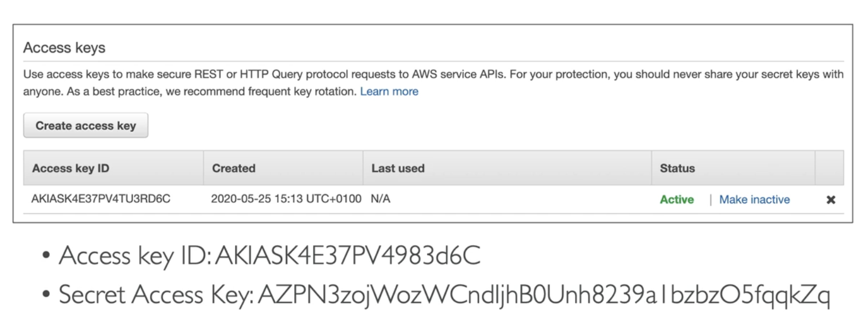Select the key ID AKIASK4E37PV4TU3RD6C in the table
868x319 pixels.
pos(101,199)
